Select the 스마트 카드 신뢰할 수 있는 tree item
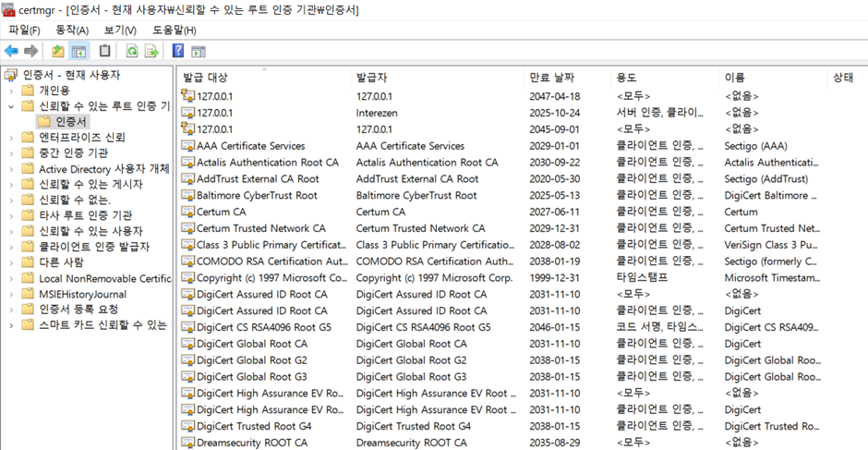 [102, 325]
